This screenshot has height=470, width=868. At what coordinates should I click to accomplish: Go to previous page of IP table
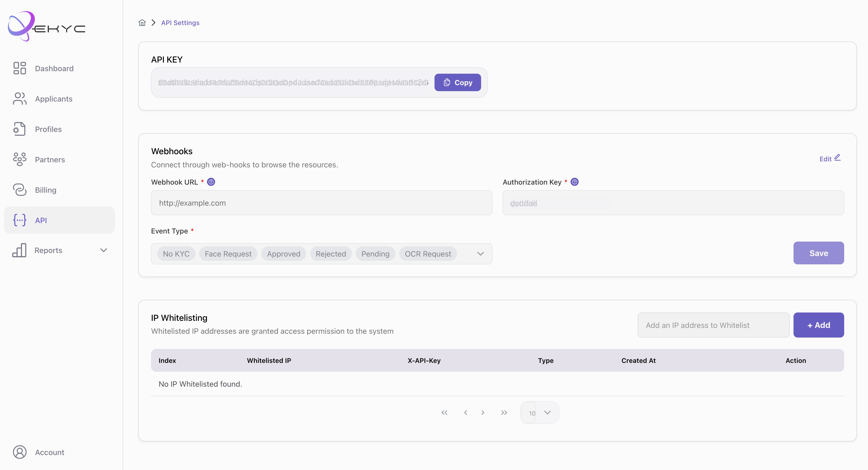(x=466, y=413)
